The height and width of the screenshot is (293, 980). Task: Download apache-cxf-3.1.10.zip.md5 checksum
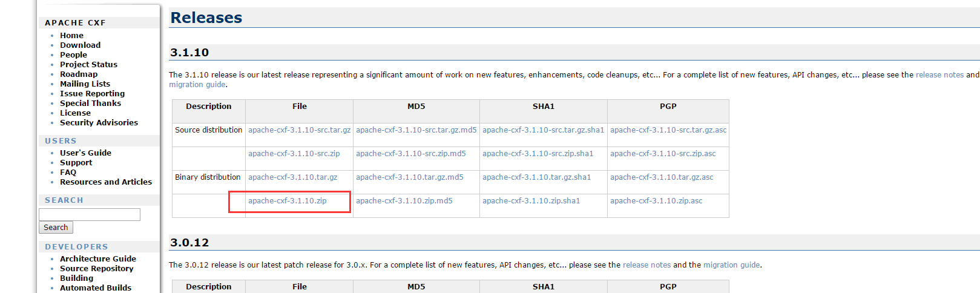[404, 201]
